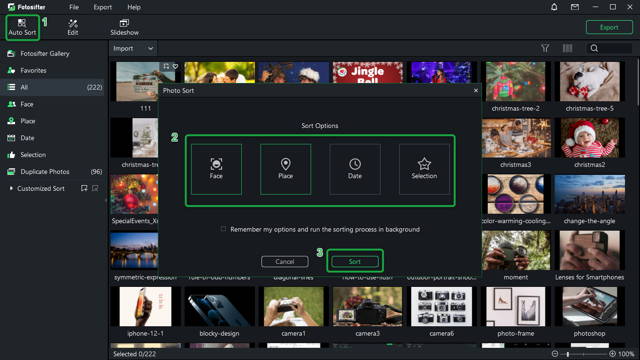640x360 pixels.
Task: Click the Sort button
Action: 355,261
